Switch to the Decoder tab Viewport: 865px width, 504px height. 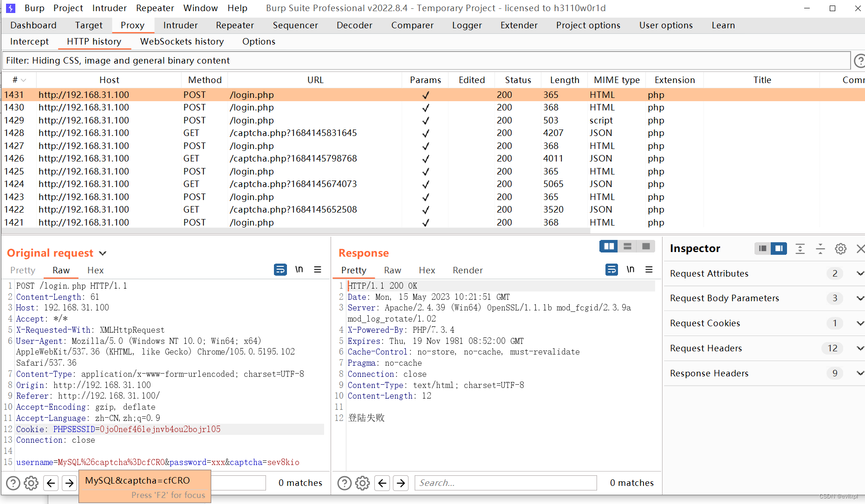(x=354, y=25)
